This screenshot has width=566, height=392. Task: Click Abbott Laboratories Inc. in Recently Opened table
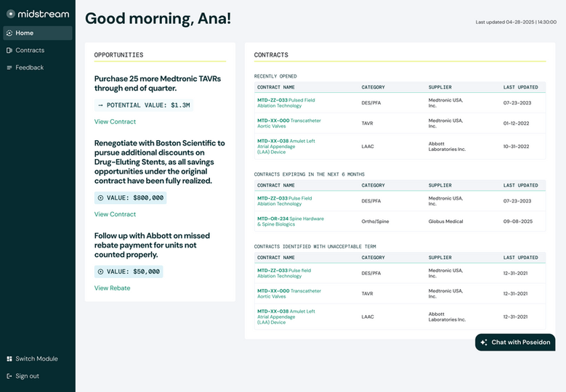[x=447, y=147]
